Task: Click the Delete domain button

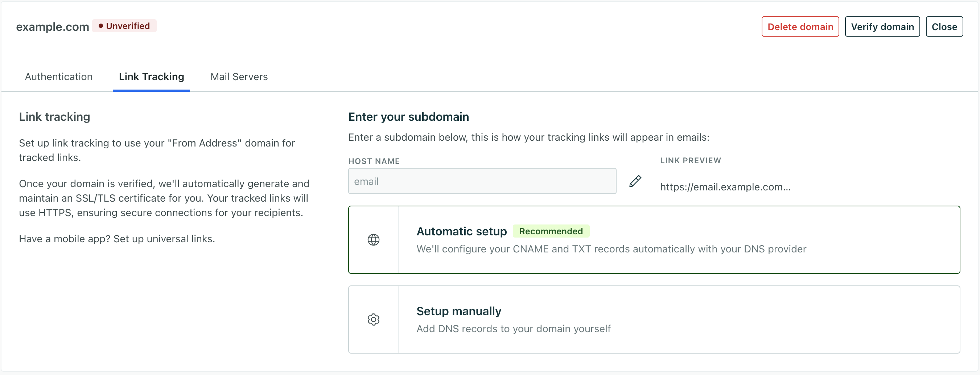Action: click(x=800, y=26)
